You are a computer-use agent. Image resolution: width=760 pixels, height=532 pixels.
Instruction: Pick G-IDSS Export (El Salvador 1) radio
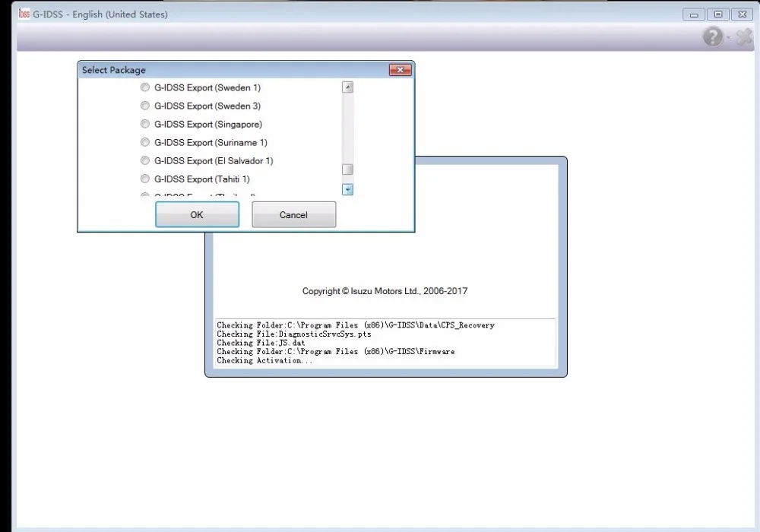click(x=145, y=160)
